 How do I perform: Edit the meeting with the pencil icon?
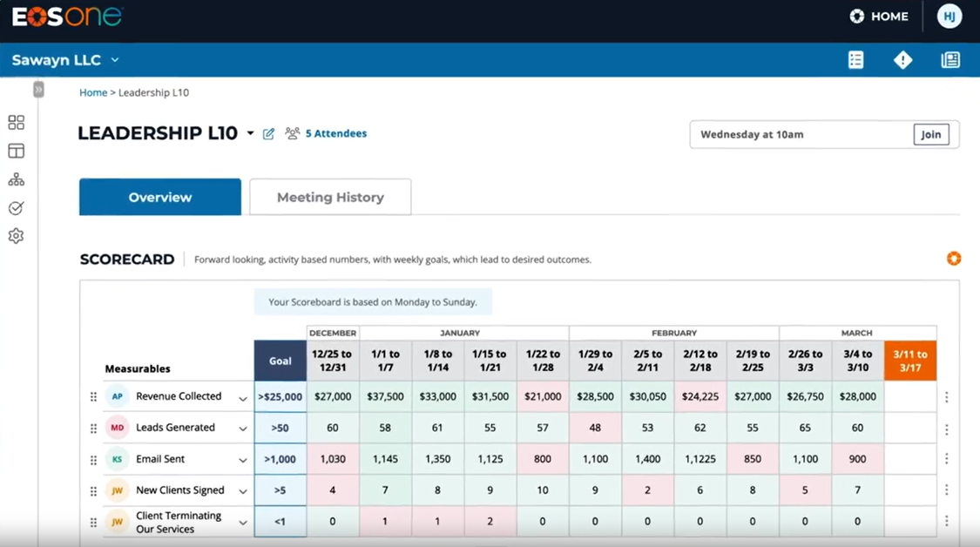(269, 134)
